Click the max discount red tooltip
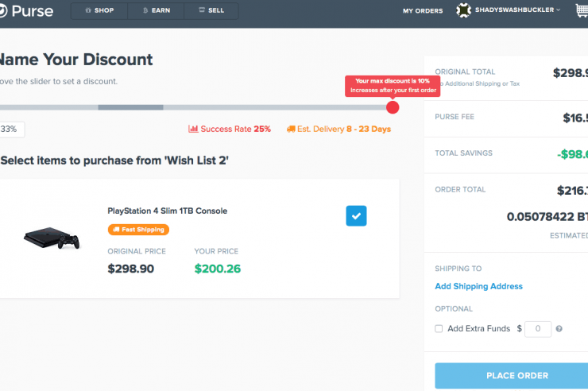 click(x=393, y=86)
